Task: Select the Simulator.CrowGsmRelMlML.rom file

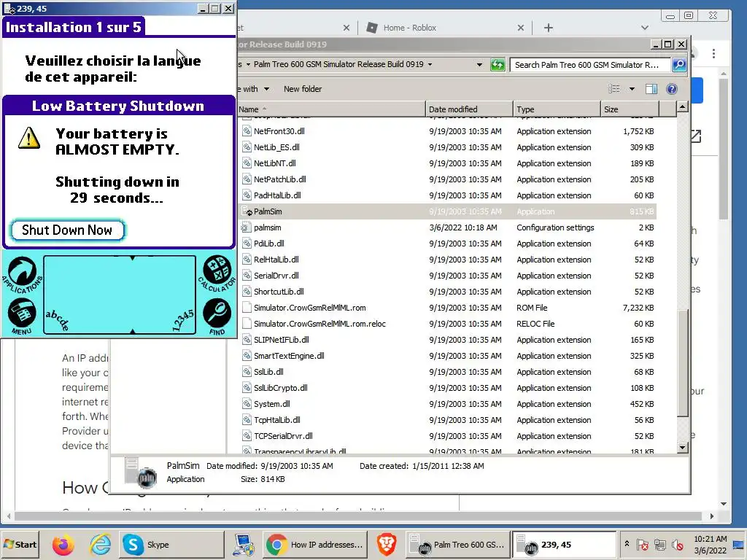Action: [309, 308]
